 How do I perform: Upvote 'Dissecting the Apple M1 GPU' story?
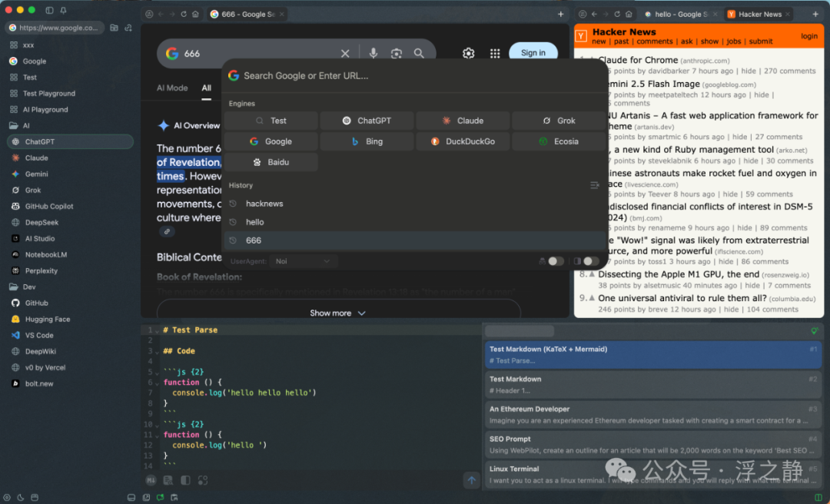[x=592, y=274]
